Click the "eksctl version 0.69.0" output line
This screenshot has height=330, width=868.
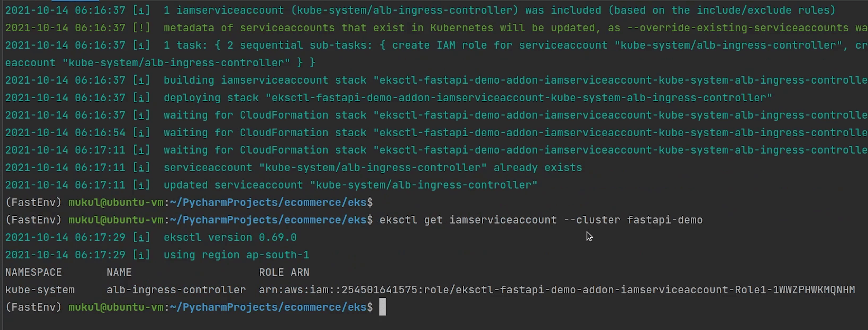[x=230, y=238]
